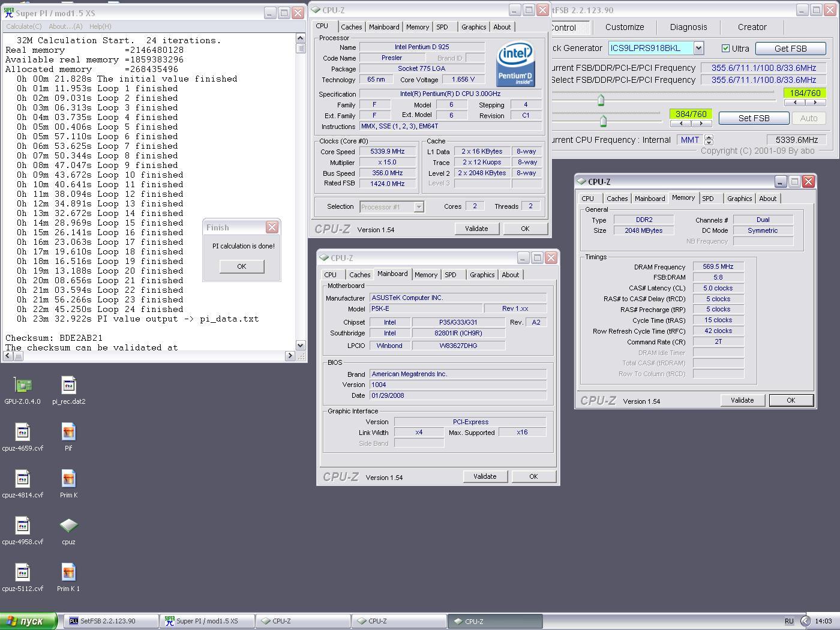
Task: Switch to Super PI taskbar button
Action: click(207, 621)
